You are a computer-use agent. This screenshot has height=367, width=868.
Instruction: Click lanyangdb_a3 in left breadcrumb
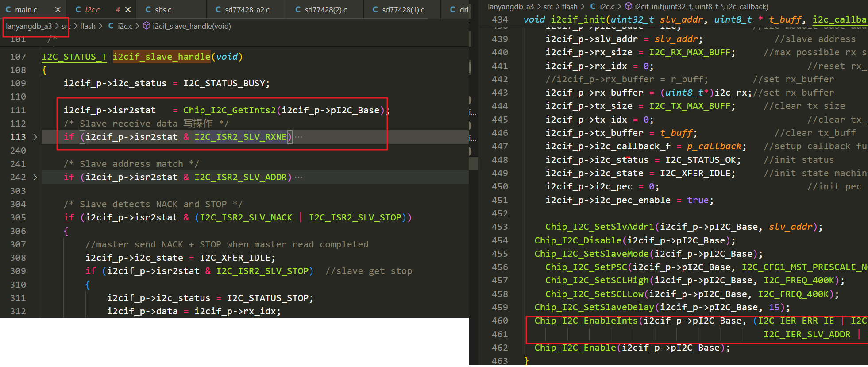[29, 26]
